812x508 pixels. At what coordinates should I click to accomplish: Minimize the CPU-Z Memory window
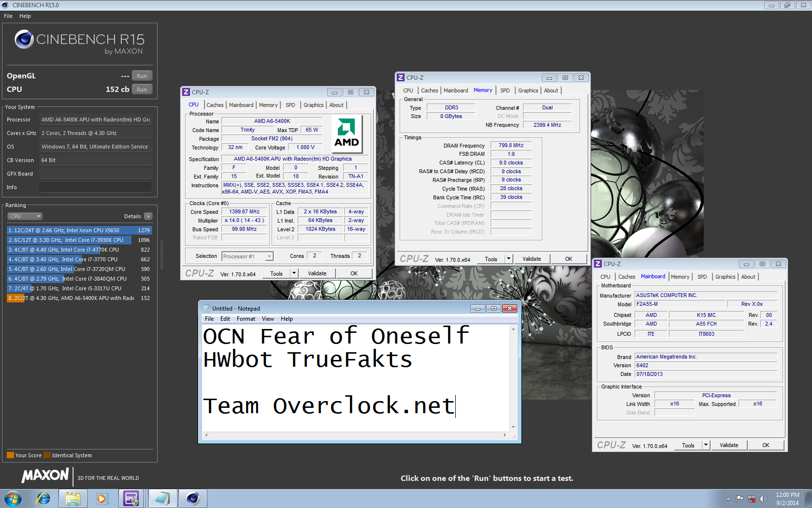click(549, 77)
